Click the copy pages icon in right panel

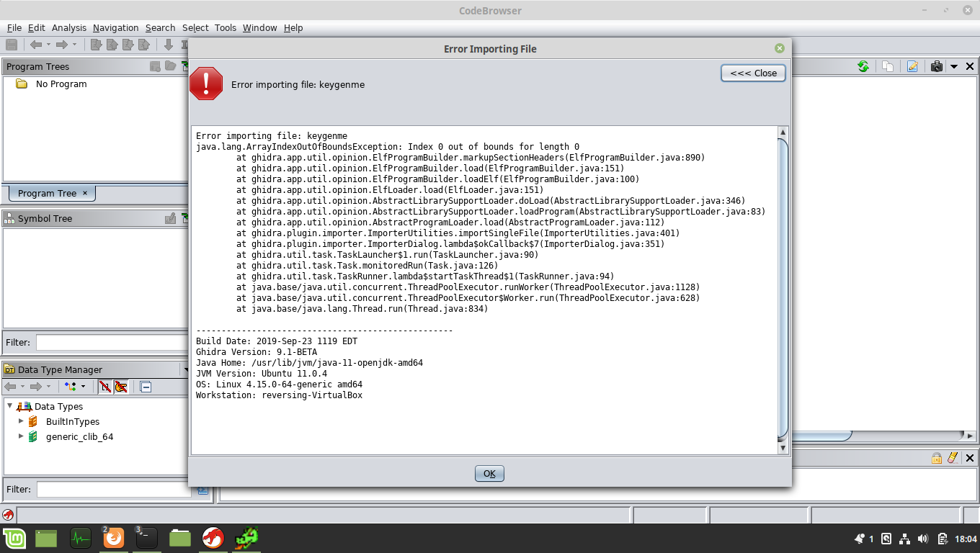pyautogui.click(x=888, y=66)
